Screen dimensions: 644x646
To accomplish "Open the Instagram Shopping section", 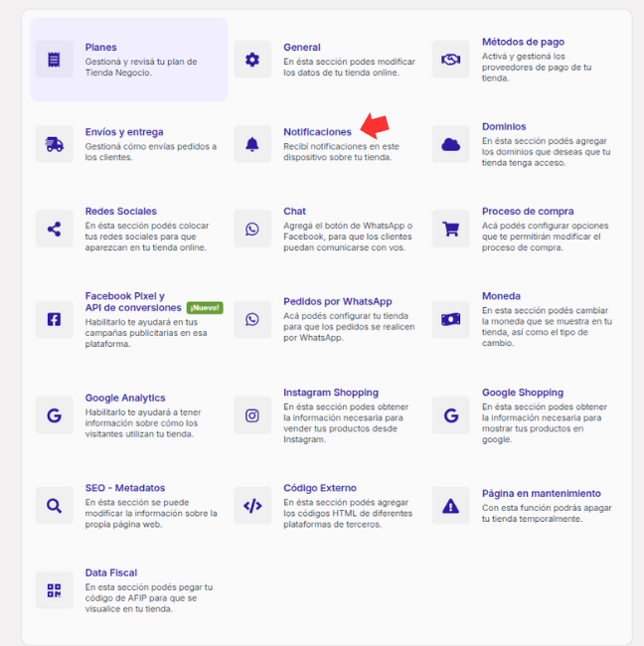I will [330, 393].
